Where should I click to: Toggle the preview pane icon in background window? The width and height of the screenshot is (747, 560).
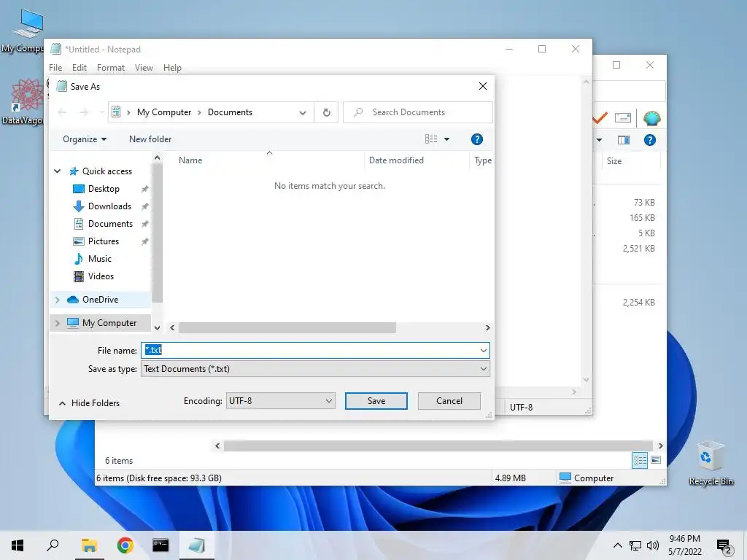623,140
